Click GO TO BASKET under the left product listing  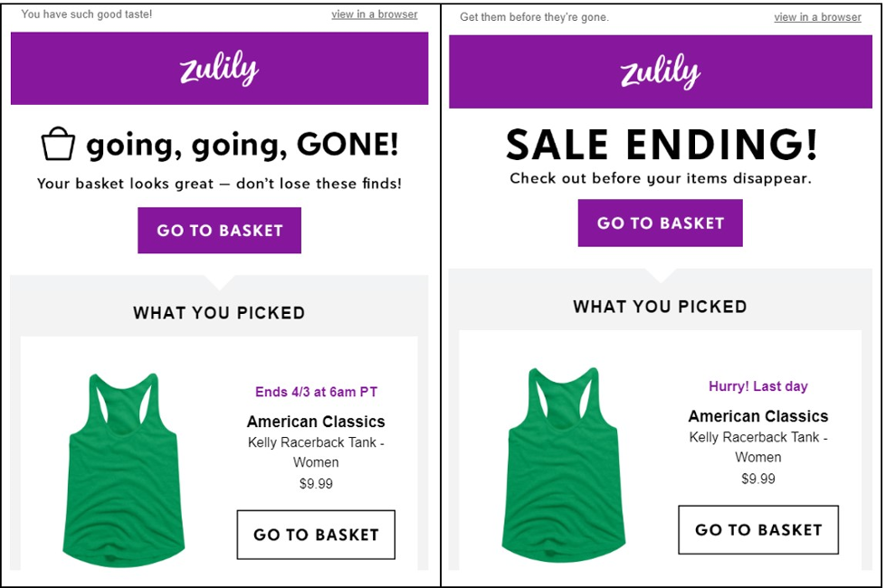pyautogui.click(x=315, y=535)
